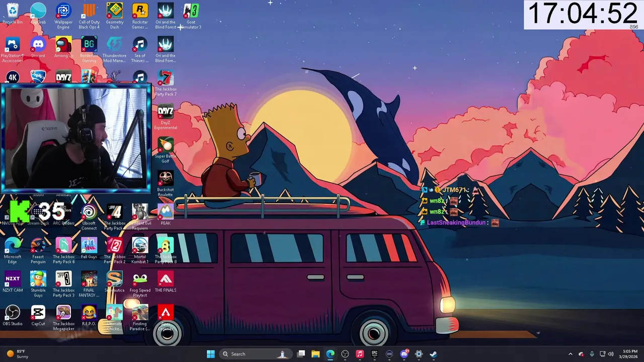The image size is (644, 362).
Task: Click the JTM671 chat username
Action: pyautogui.click(x=454, y=190)
